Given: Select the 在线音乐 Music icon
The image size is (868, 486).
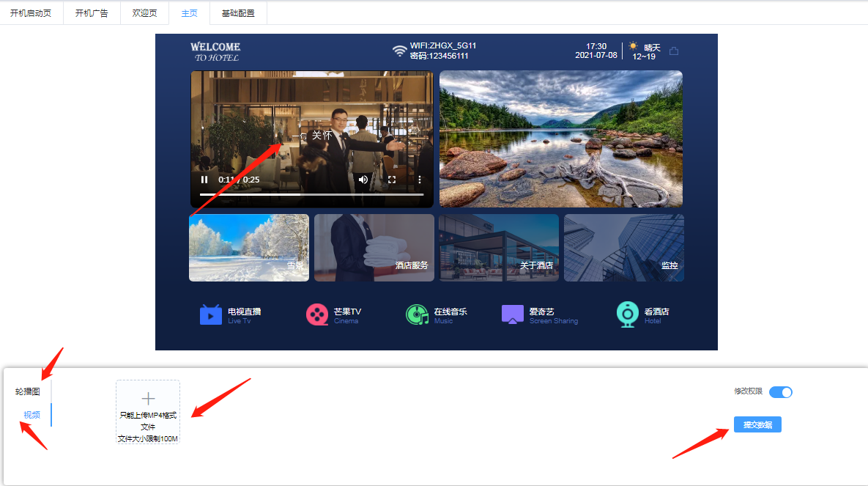Looking at the screenshot, I should tap(417, 314).
